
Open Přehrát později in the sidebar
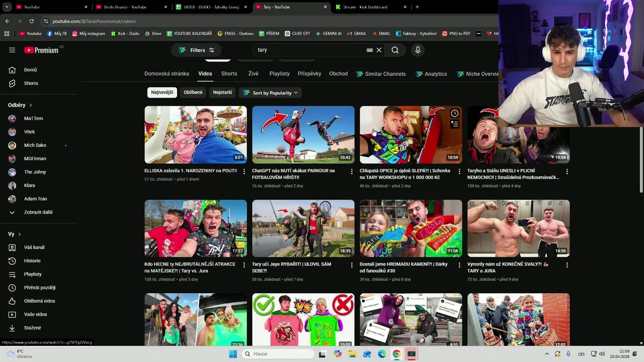pyautogui.click(x=39, y=288)
